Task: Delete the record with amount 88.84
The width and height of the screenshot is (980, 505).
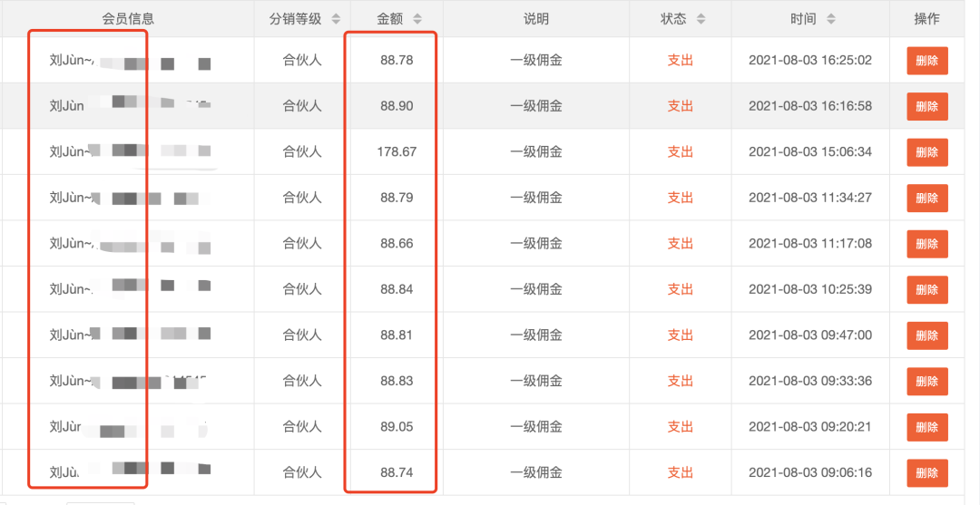Action: [x=926, y=289]
